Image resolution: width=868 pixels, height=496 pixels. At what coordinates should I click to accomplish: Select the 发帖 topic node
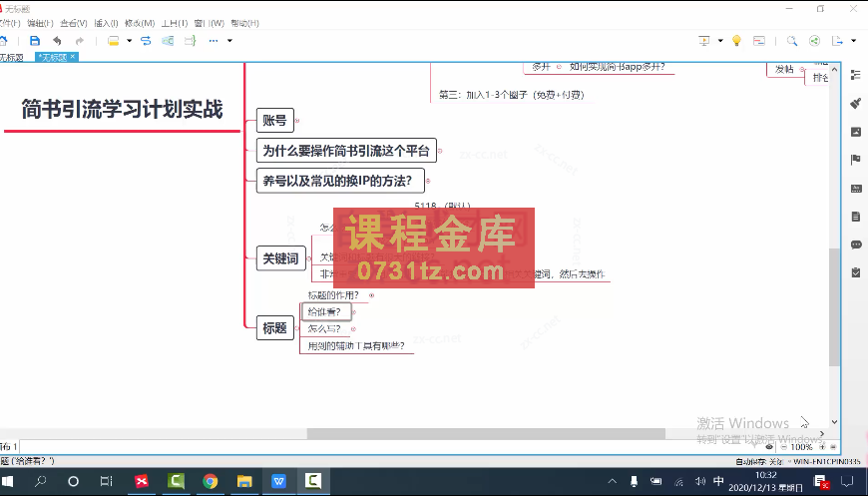tap(784, 69)
